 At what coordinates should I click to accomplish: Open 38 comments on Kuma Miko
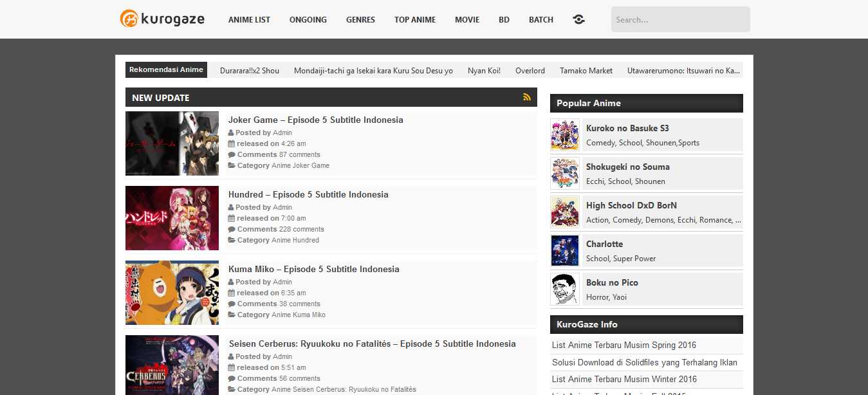(x=300, y=304)
